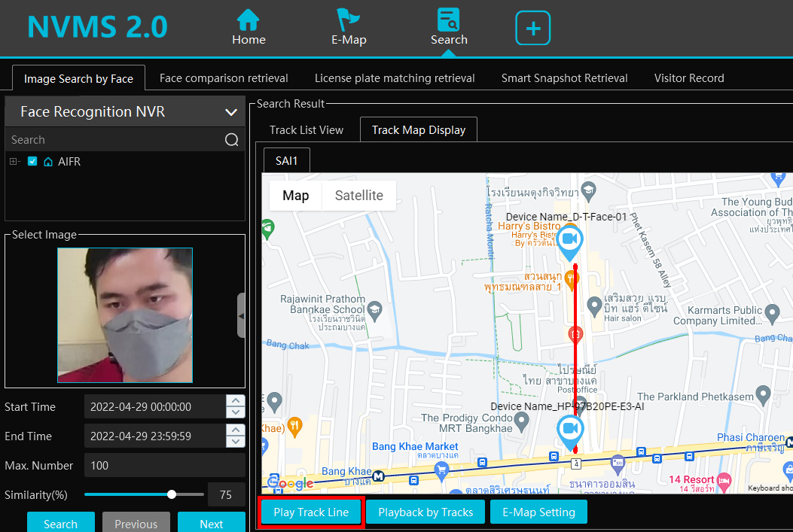Toggle the AIFR device checkbox

[32, 161]
